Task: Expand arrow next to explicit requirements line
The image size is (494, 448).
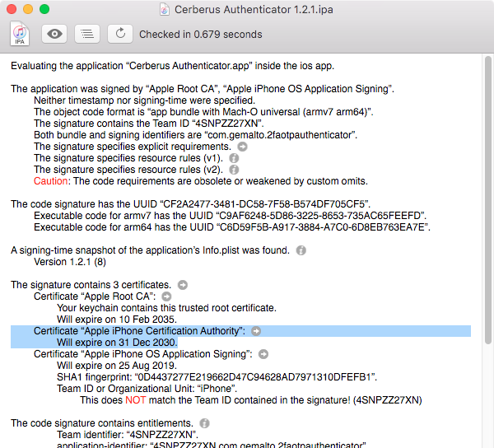Action: (242, 147)
